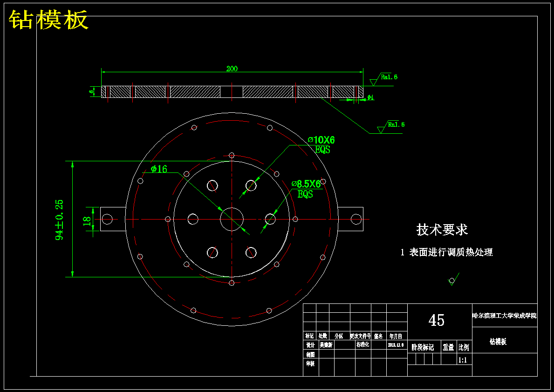554x392 pixels.
Task: Select the '分区' column header
Action: click(339, 336)
